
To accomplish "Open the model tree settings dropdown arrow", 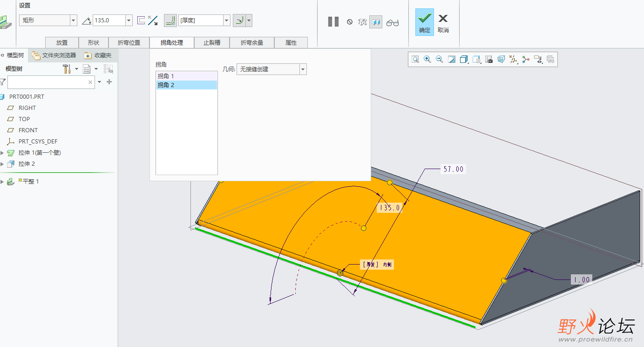I will (76, 69).
